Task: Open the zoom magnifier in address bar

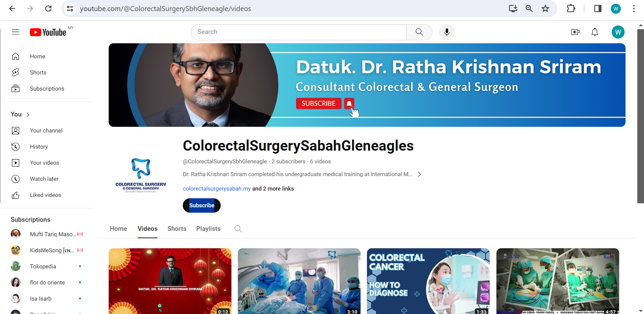Action: tap(529, 8)
